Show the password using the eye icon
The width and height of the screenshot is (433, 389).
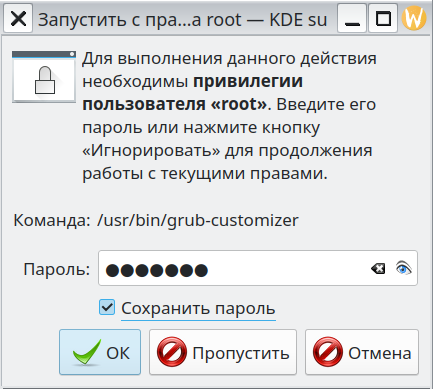click(x=403, y=268)
